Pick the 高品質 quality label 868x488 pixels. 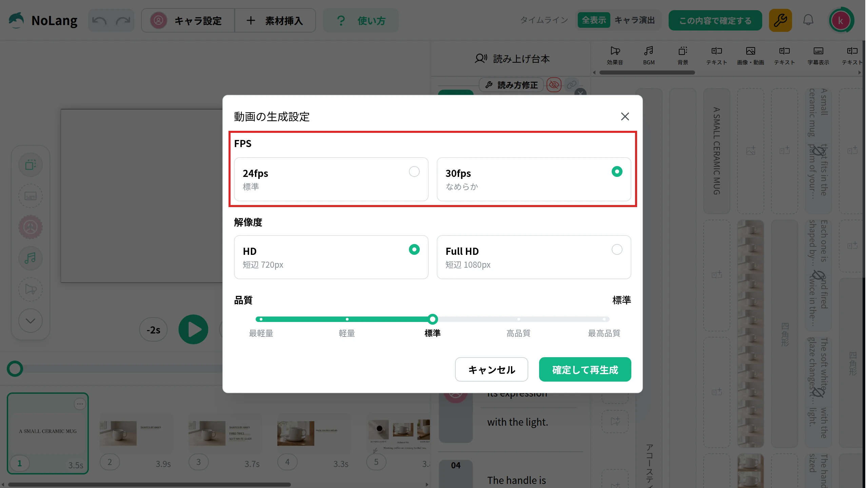point(518,333)
